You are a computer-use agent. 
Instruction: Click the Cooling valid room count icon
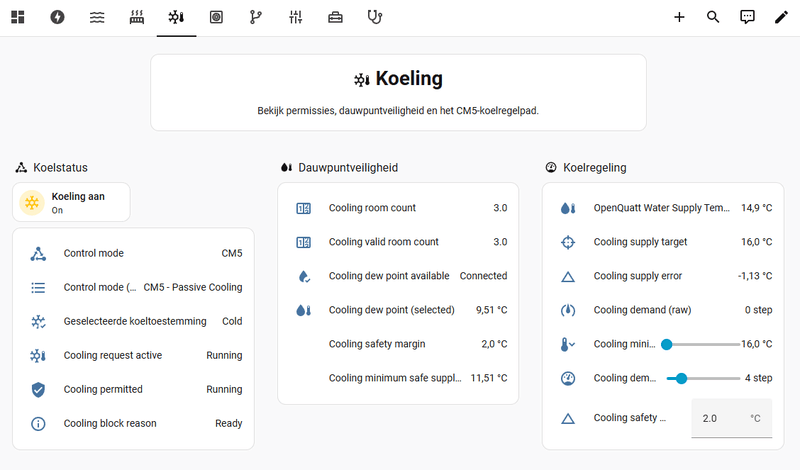point(304,242)
